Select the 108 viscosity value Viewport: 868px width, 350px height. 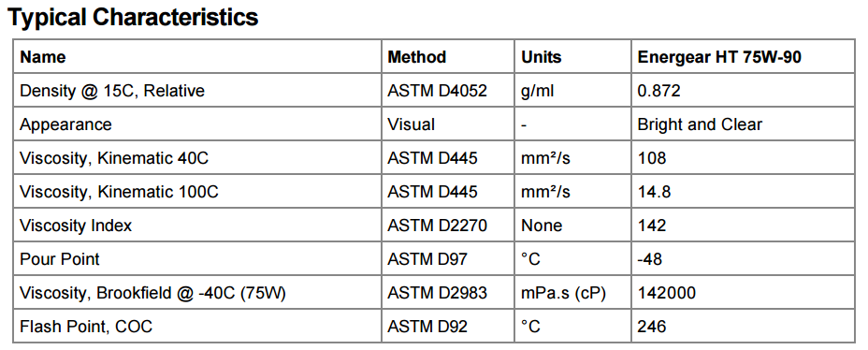pos(652,158)
